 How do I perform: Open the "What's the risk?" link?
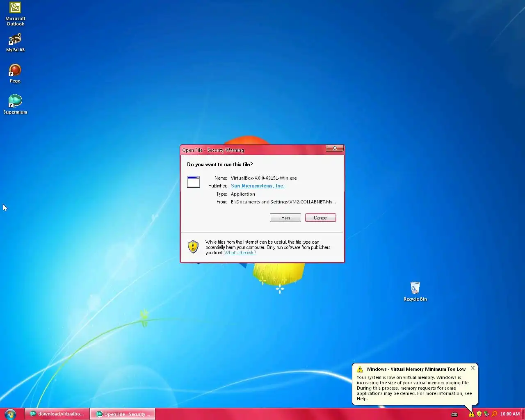click(x=240, y=253)
